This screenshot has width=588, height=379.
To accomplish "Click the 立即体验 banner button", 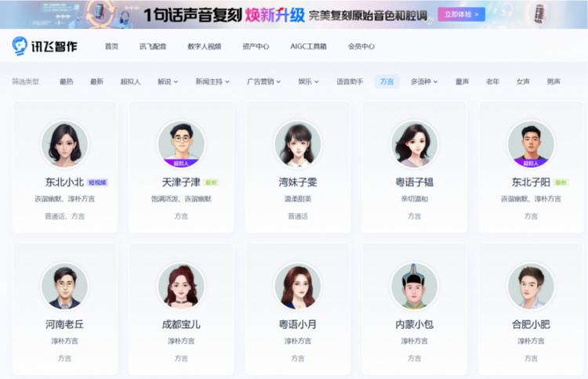I will (x=461, y=15).
